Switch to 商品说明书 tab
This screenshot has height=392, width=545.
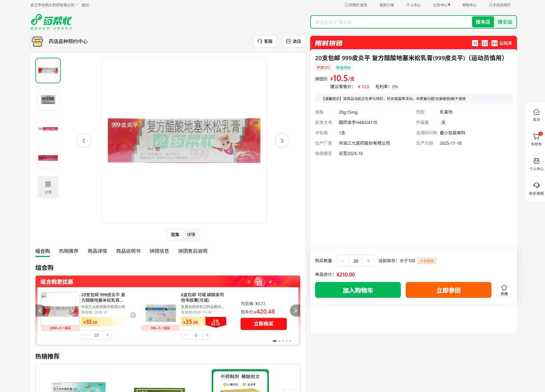click(x=128, y=251)
